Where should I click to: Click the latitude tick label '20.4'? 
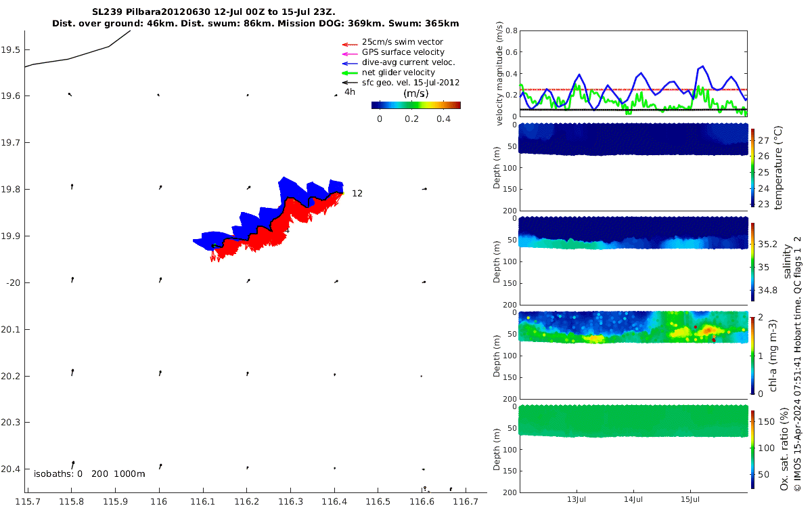click(10, 469)
